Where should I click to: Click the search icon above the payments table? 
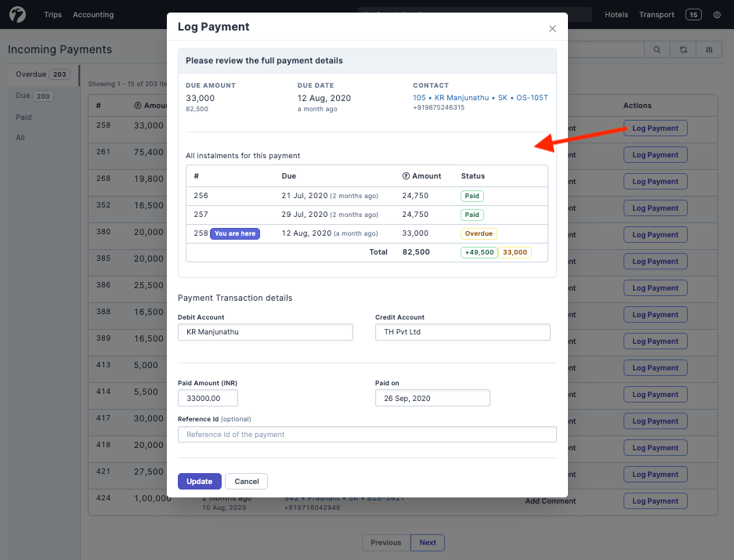click(x=656, y=49)
